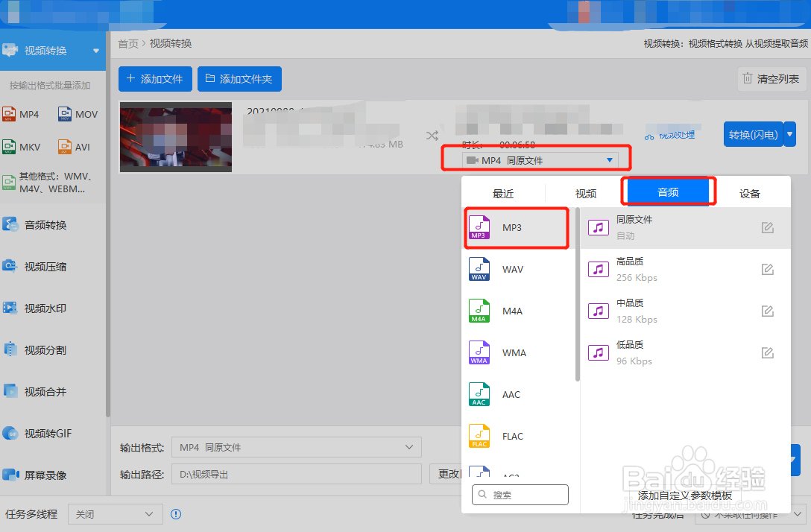Choose the WAV audio format icon
The width and height of the screenshot is (811, 532).
click(x=479, y=270)
